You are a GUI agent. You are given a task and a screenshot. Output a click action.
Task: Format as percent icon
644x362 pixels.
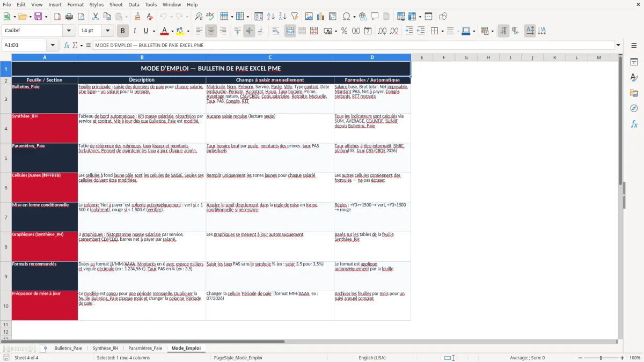pyautogui.click(x=344, y=31)
